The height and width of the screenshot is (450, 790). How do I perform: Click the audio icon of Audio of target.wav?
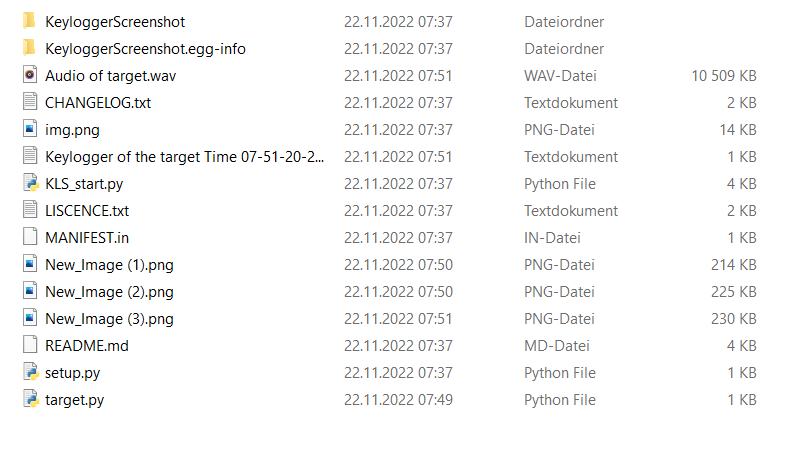click(30, 75)
